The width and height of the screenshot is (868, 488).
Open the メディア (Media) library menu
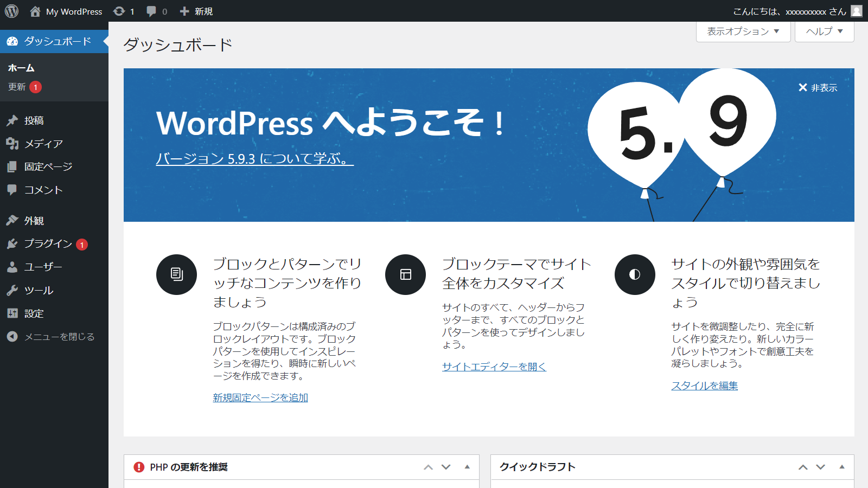tap(43, 144)
